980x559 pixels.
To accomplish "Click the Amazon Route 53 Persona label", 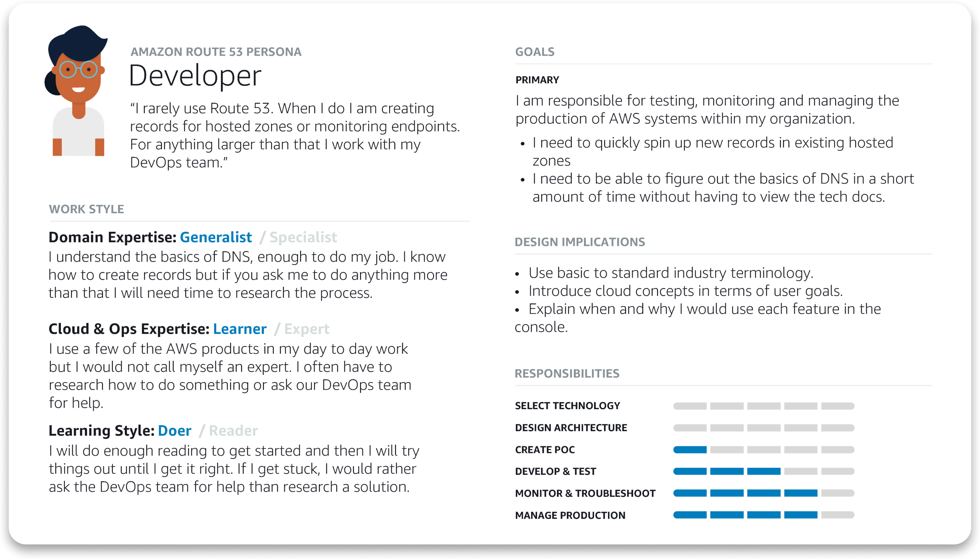I will click(x=216, y=52).
